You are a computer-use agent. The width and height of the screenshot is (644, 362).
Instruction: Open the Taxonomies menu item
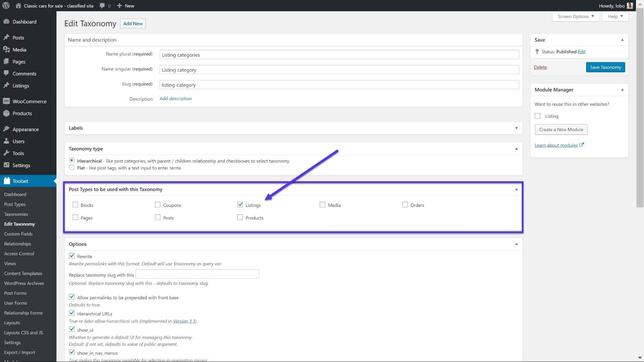(x=16, y=214)
